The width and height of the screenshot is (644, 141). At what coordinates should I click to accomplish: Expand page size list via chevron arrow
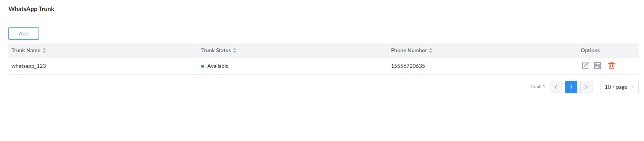point(632,87)
